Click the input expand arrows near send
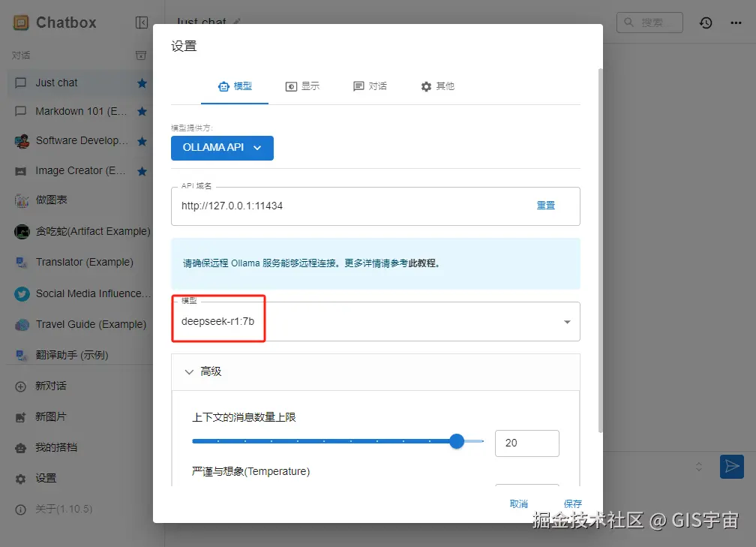 click(699, 467)
